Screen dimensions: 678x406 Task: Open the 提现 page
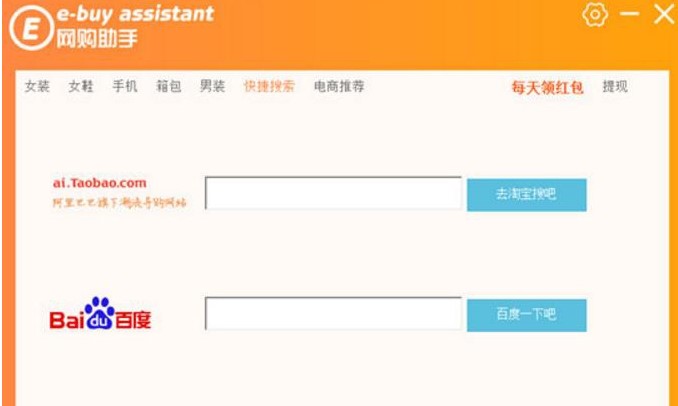coord(615,87)
